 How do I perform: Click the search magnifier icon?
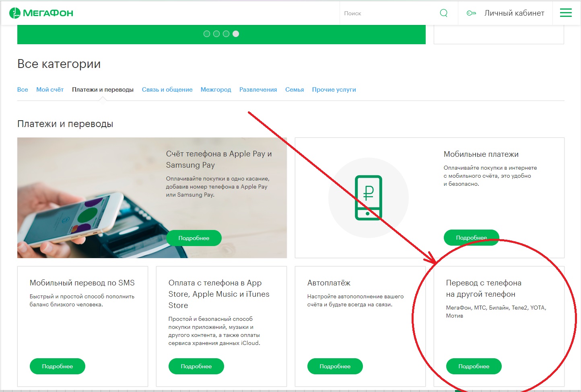tap(444, 13)
